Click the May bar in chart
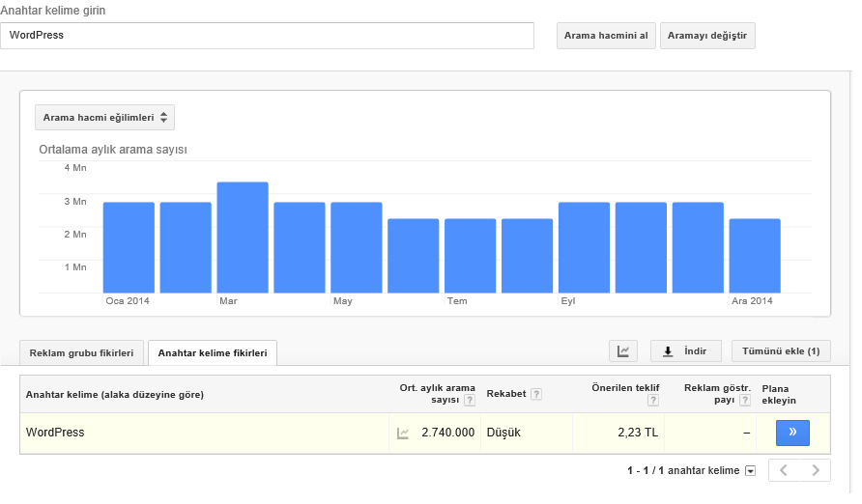This screenshot has width=862, height=504. tap(357, 247)
